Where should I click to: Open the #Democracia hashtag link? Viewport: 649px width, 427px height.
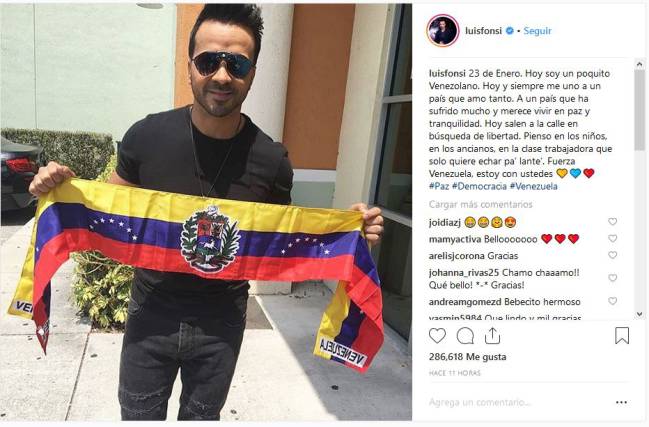pos(479,186)
